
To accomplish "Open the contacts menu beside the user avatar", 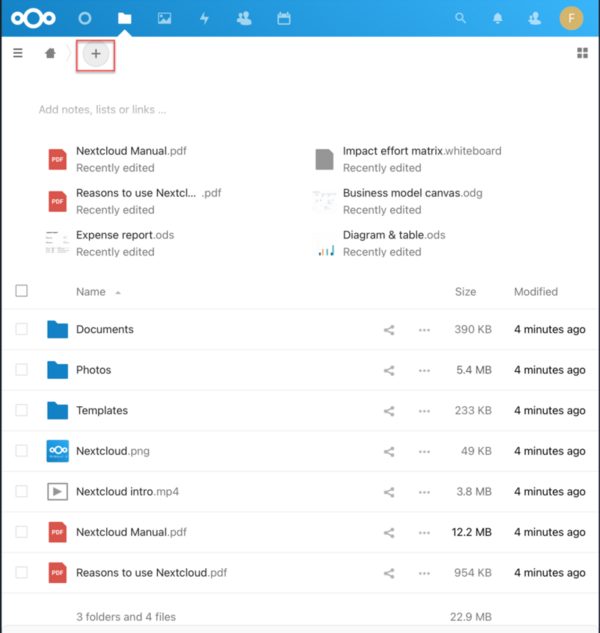I will coord(535,18).
